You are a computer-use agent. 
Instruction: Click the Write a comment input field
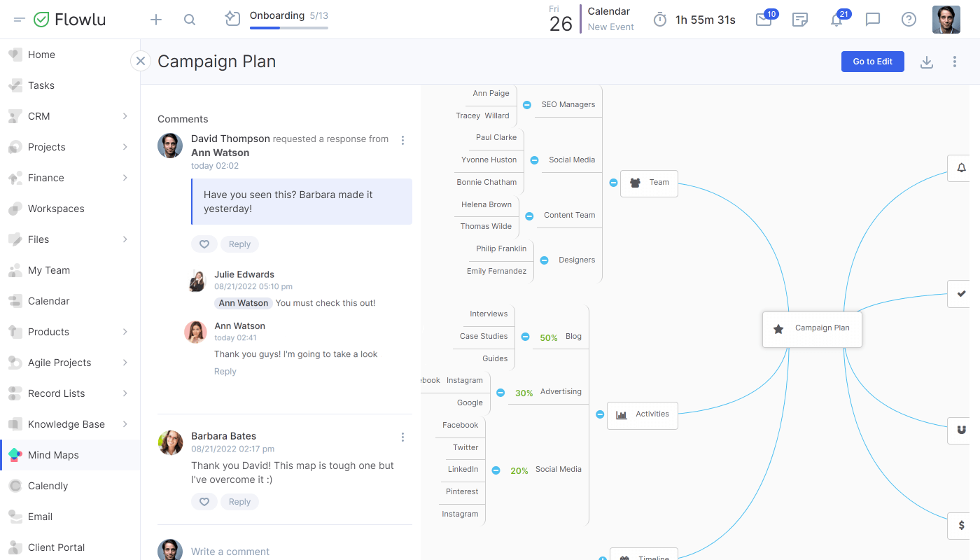(x=280, y=551)
